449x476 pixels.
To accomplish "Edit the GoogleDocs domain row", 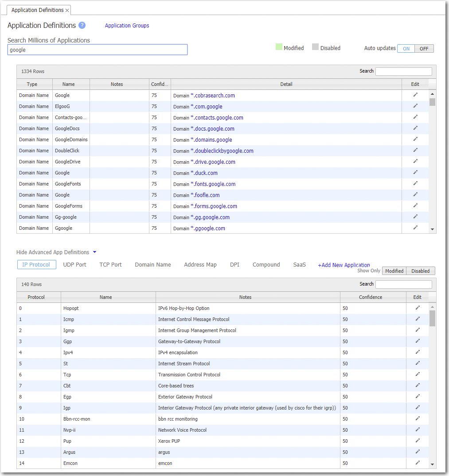I will (x=415, y=128).
